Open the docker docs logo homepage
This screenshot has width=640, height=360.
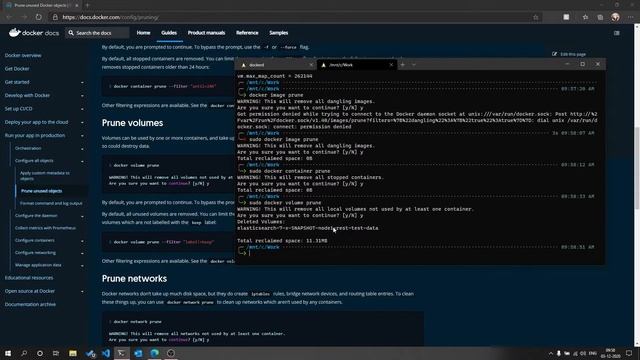point(34,33)
